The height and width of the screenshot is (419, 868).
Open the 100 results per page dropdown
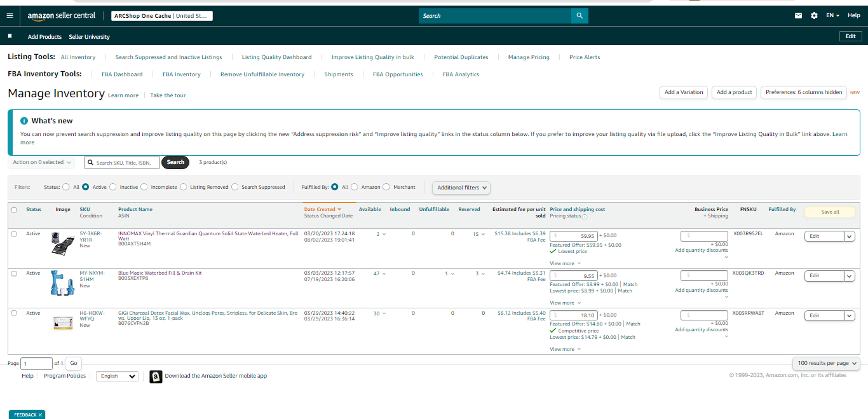pos(826,363)
